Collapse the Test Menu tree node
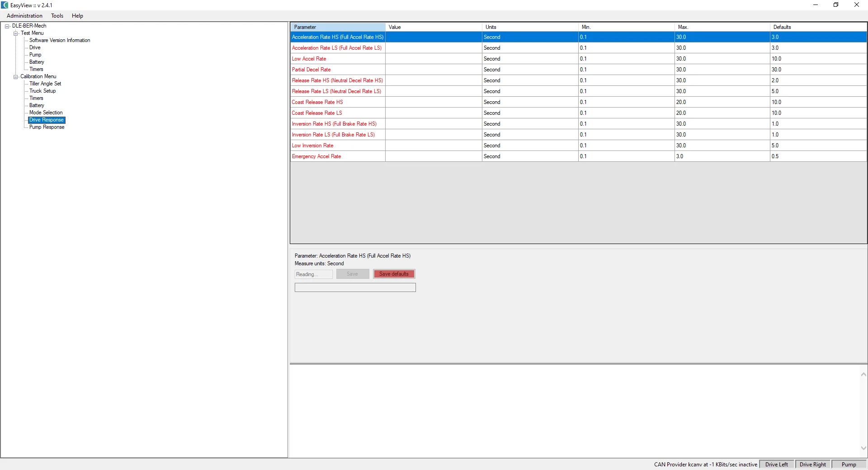The image size is (868, 470). pos(16,33)
